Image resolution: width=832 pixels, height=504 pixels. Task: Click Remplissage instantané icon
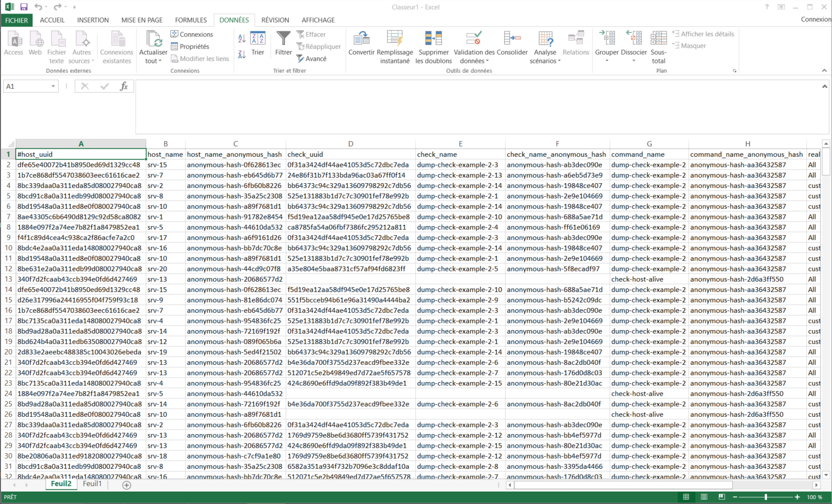[395, 39]
